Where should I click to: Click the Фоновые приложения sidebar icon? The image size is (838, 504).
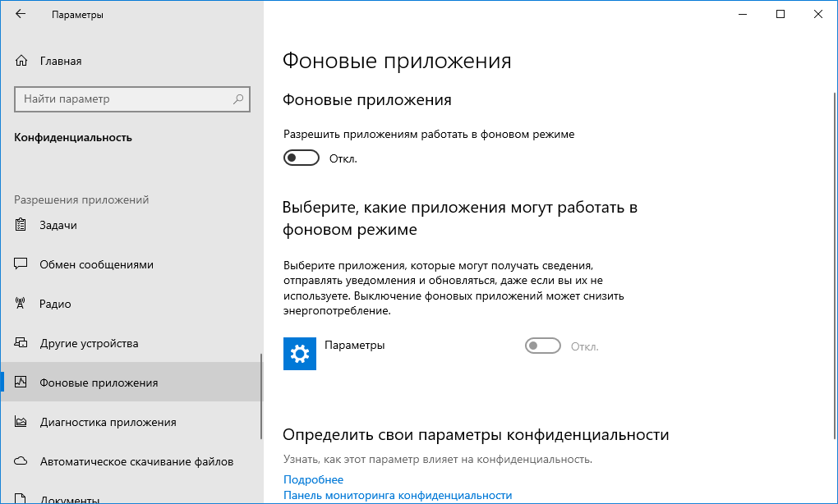(x=21, y=383)
